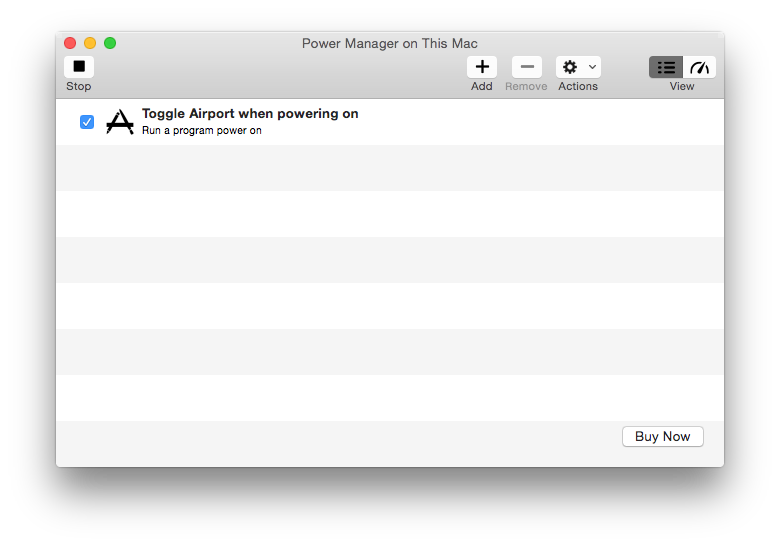Expand the Actions dropdown chevron
This screenshot has width=780, height=547.
(x=592, y=67)
